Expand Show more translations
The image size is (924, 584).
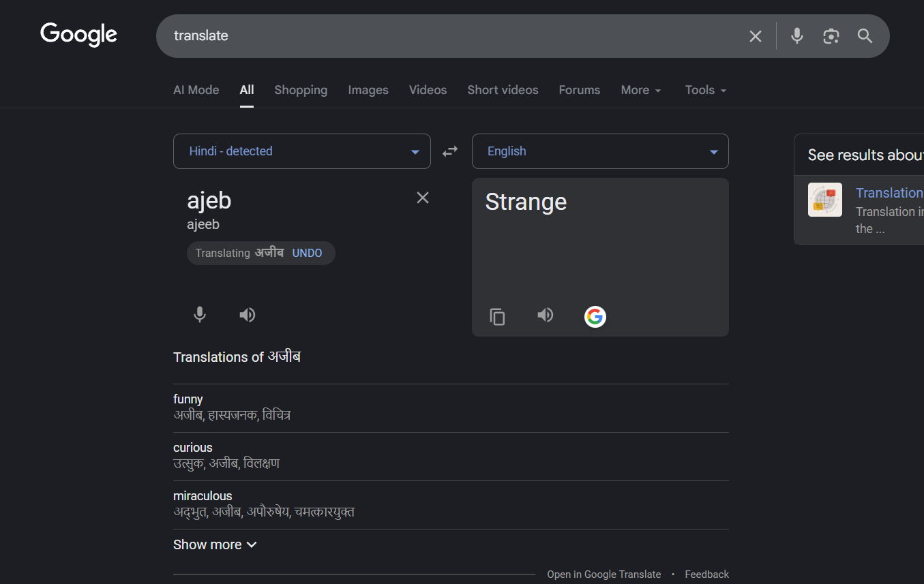click(x=215, y=544)
